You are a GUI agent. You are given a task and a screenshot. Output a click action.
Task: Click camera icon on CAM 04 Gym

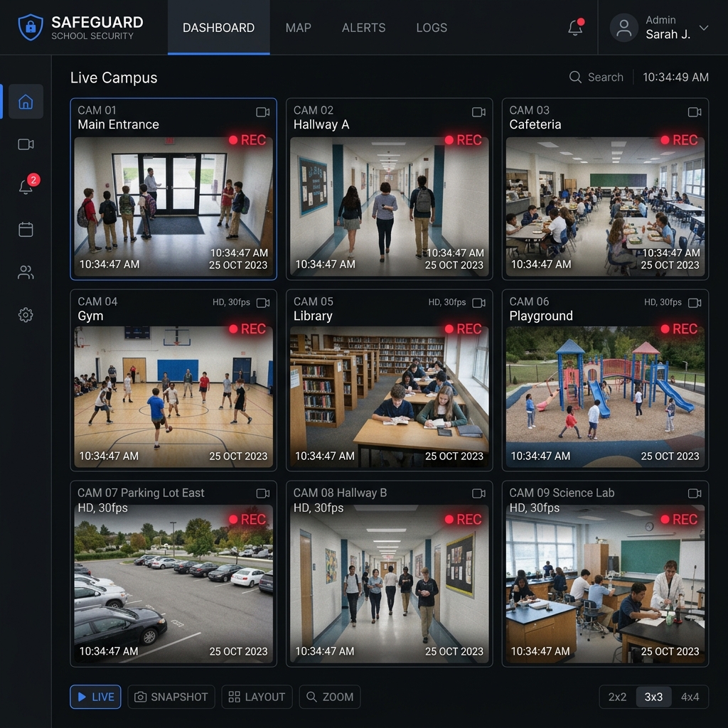263,303
